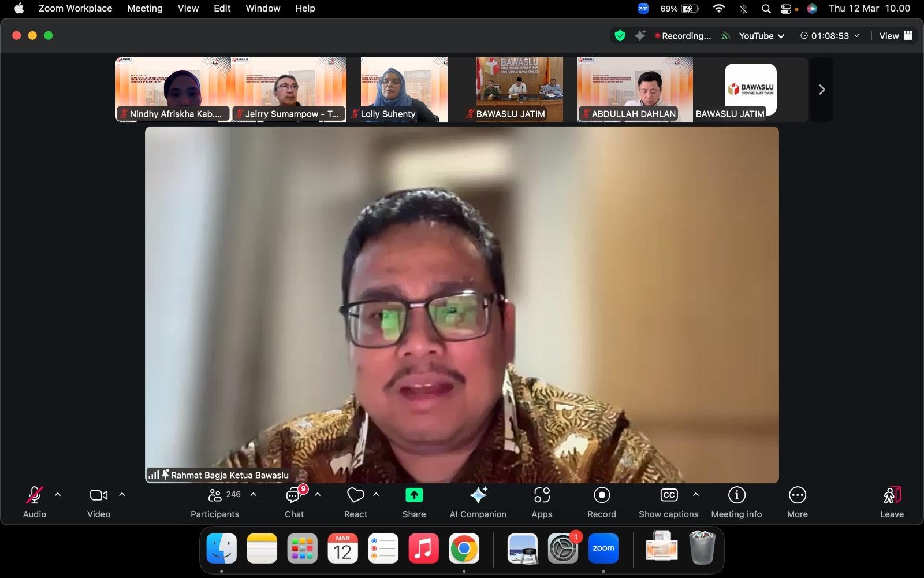924x578 pixels.
Task: Leave the meeting
Action: tap(891, 501)
